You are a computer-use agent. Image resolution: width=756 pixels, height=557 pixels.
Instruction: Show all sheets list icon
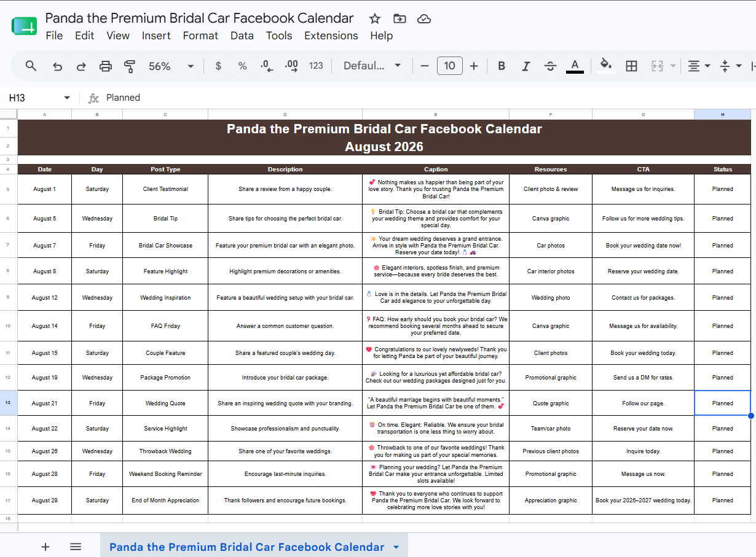[76, 547]
